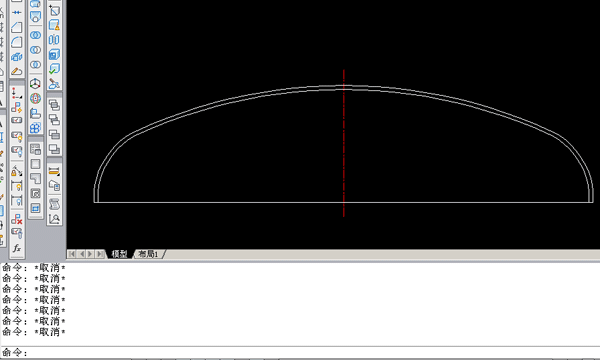Image resolution: width=600 pixels, height=360 pixels.
Task: Click the Auto Constrain icon
Action: click(16, 107)
